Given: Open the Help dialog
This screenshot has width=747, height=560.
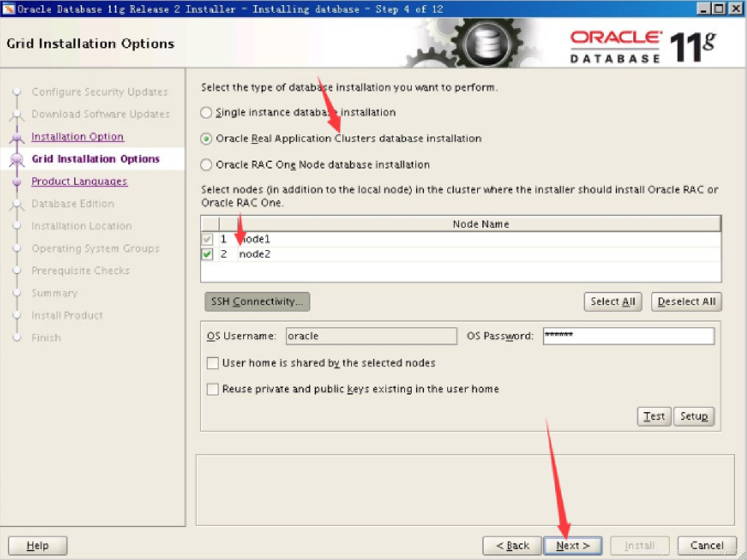Looking at the screenshot, I should [38, 546].
